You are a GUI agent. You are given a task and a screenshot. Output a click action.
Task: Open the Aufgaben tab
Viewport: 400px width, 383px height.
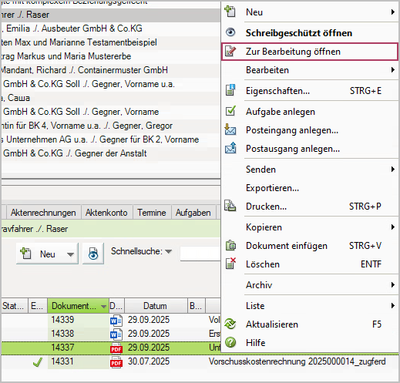tap(193, 212)
